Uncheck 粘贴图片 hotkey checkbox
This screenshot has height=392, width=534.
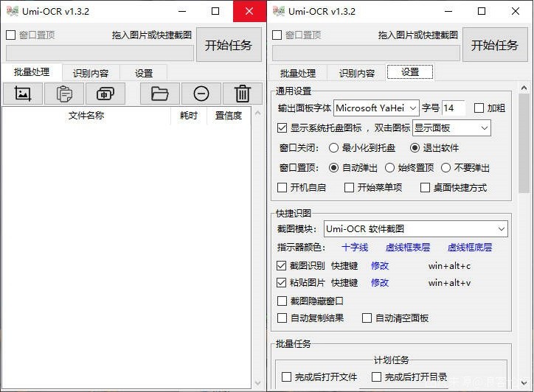(281, 282)
